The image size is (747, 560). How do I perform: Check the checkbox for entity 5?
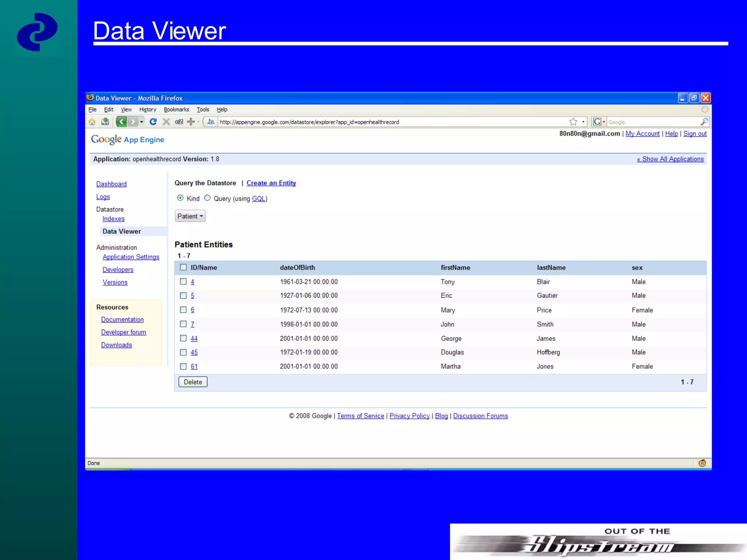click(183, 295)
